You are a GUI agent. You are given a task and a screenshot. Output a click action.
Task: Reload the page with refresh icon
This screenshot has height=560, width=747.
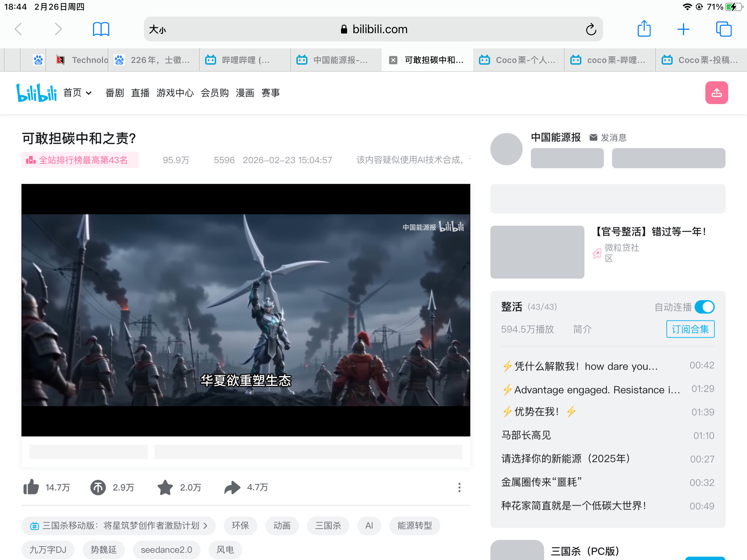[591, 29]
